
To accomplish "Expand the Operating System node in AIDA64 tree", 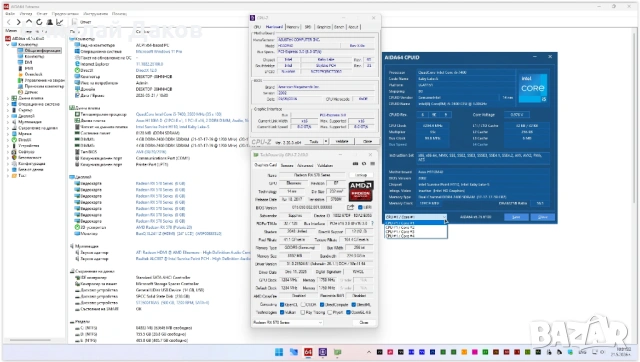I will (8, 104).
